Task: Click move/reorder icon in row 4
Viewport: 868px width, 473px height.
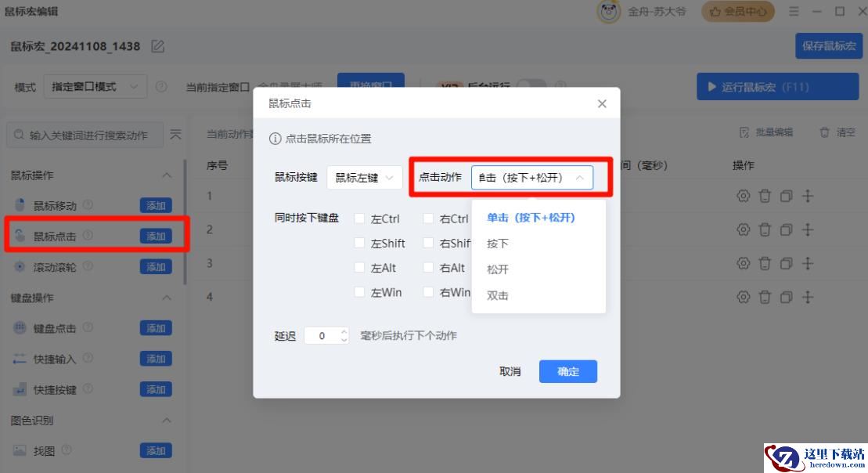Action: point(808,297)
